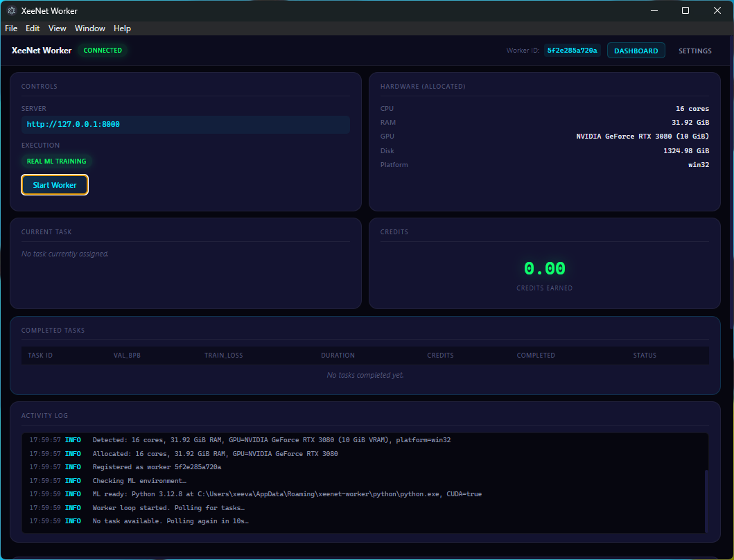Open the Window menu
Viewport: 734px width, 560px height.
89,28
